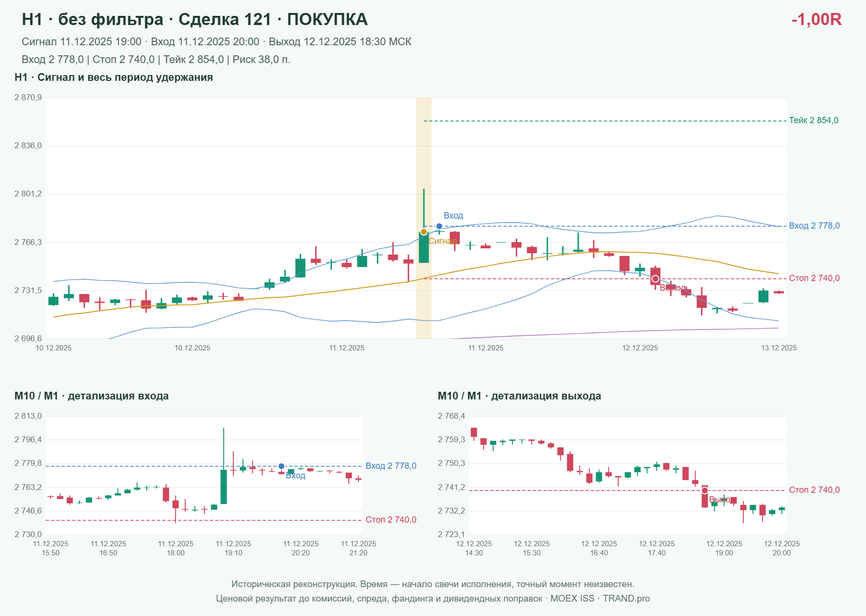Click heading 'M10 / M1 · детализация входа'
This screenshot has width=866, height=616.
pyautogui.click(x=91, y=396)
